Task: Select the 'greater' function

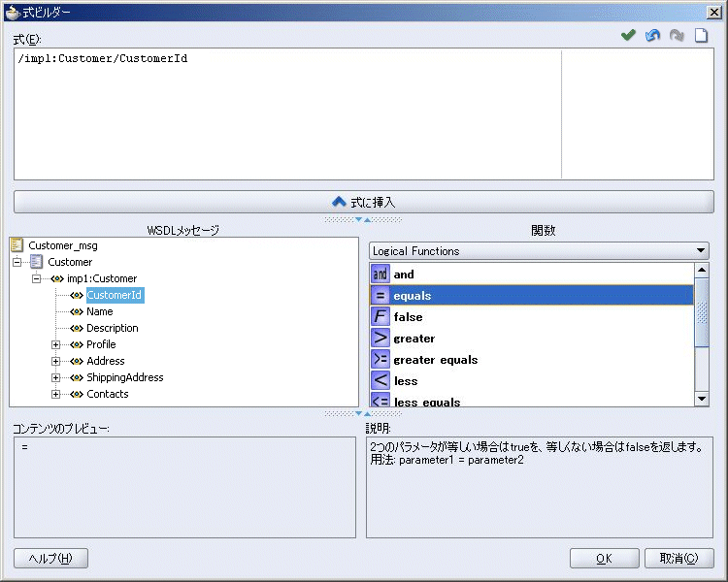Action: [x=532, y=338]
